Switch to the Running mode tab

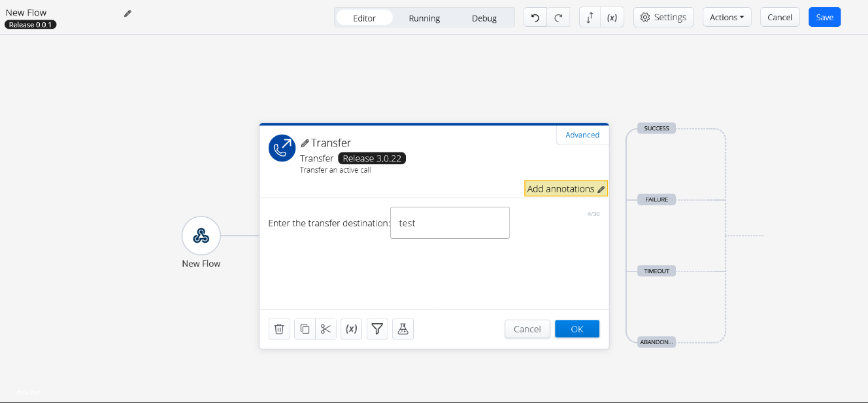tap(424, 18)
